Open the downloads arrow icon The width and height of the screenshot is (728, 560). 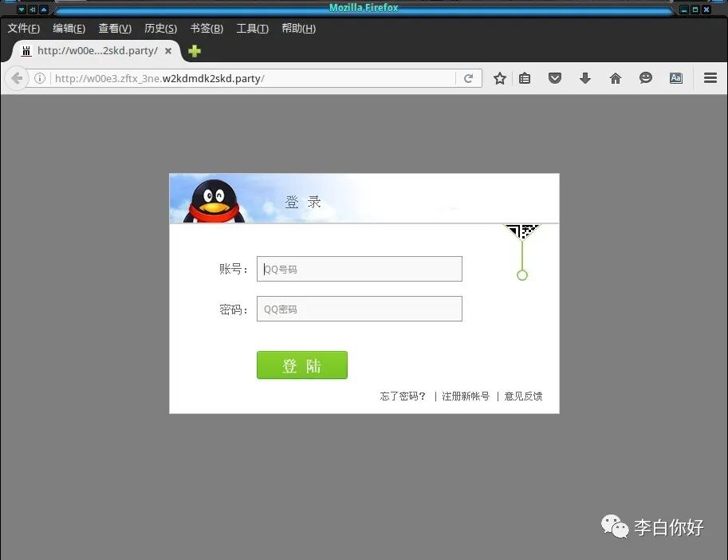click(x=585, y=78)
